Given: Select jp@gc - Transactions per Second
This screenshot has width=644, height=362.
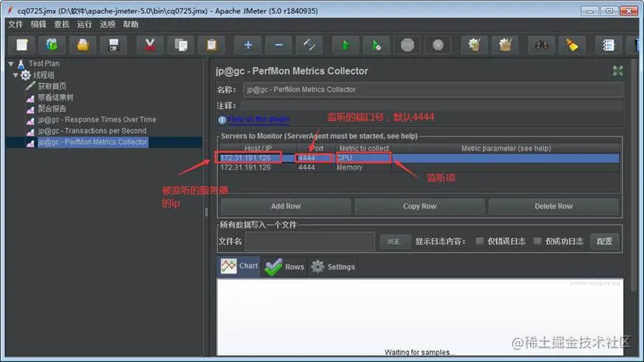Looking at the screenshot, I should click(x=92, y=131).
